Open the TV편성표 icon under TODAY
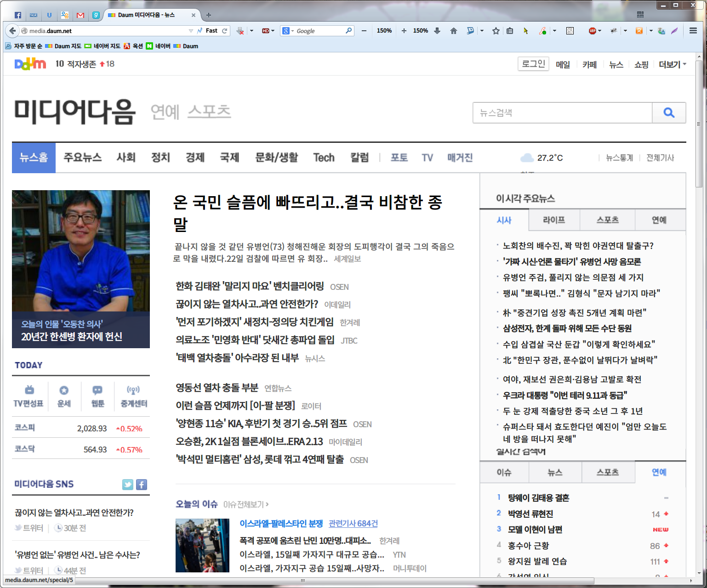The image size is (707, 588). [29, 396]
